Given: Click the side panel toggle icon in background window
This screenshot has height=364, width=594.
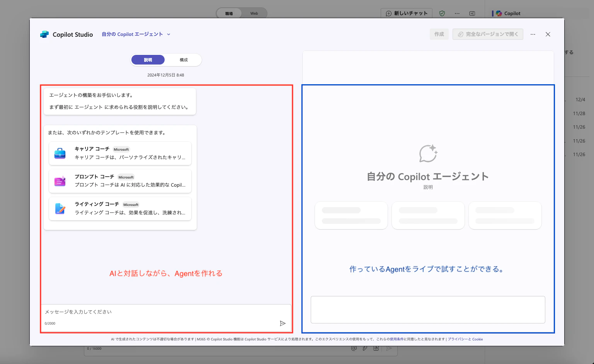Looking at the screenshot, I should [x=472, y=13].
